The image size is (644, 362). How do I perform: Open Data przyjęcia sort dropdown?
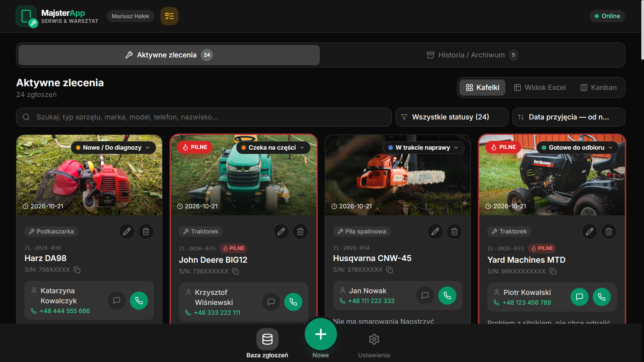click(568, 117)
